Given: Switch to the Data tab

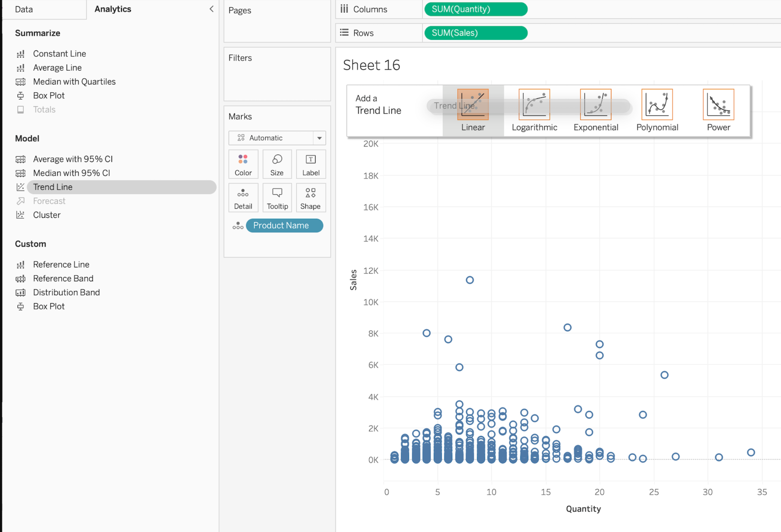Looking at the screenshot, I should point(24,9).
